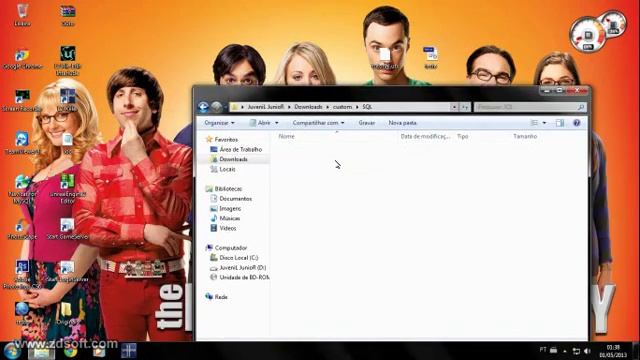Select Locais in the sidebar

tap(227, 169)
